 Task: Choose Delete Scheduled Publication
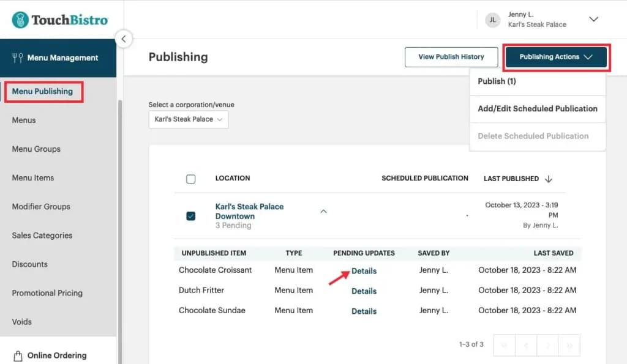(538, 136)
